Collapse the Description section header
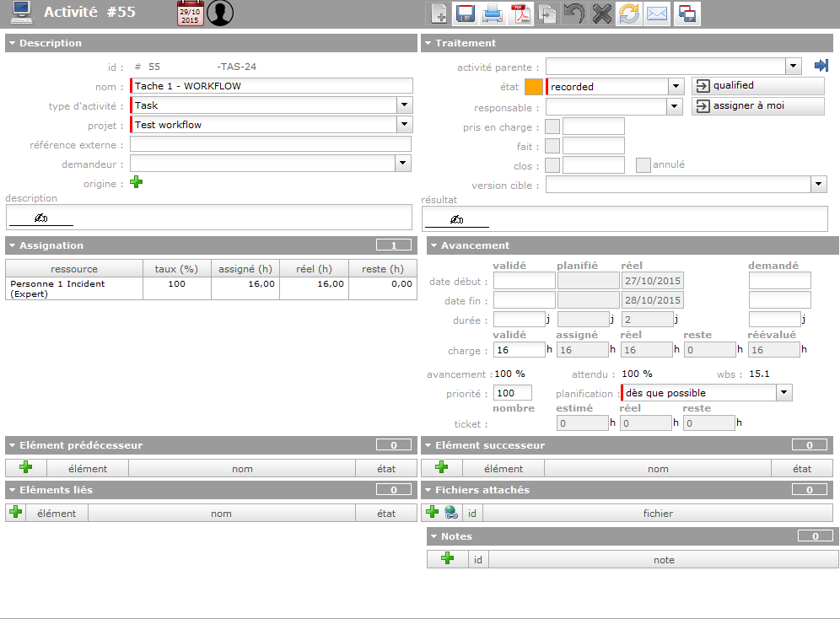 tap(12, 43)
